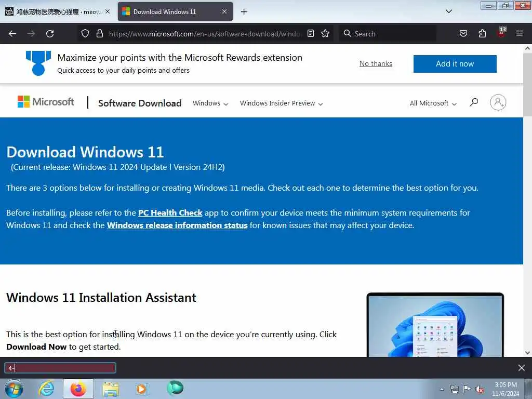Expand the Windows Insider Preview dropdown

[281, 103]
